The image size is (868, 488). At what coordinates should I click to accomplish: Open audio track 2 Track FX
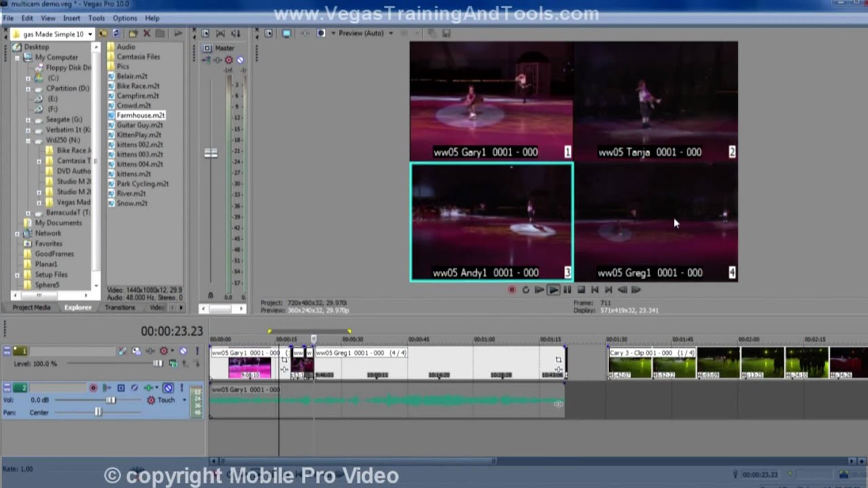click(x=148, y=388)
